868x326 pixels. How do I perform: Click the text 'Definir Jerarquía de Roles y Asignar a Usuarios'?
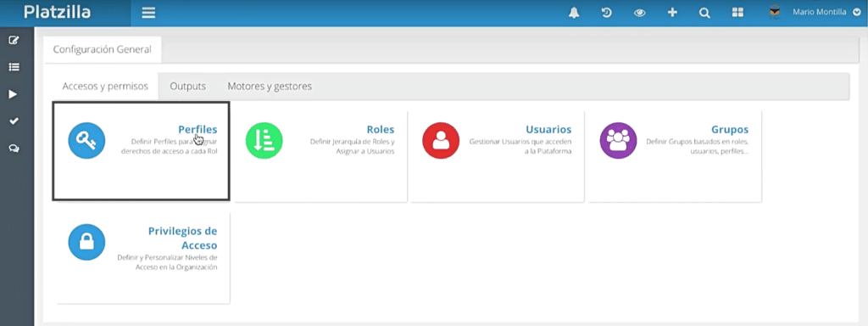[352, 146]
